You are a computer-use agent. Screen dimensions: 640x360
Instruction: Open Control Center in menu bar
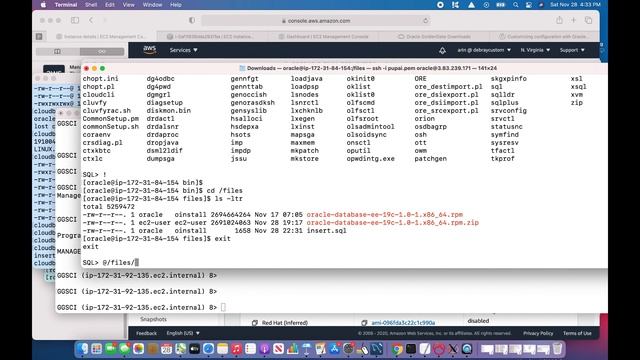point(529,5)
